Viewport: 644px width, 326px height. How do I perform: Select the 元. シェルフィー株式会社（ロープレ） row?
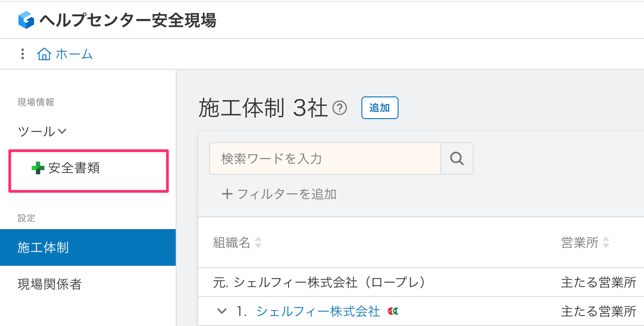(319, 283)
